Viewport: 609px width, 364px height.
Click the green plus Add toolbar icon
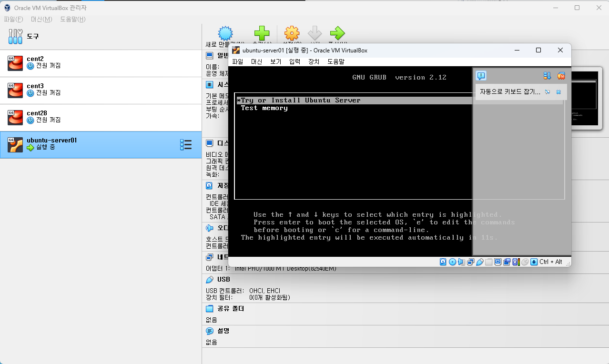pos(262,33)
